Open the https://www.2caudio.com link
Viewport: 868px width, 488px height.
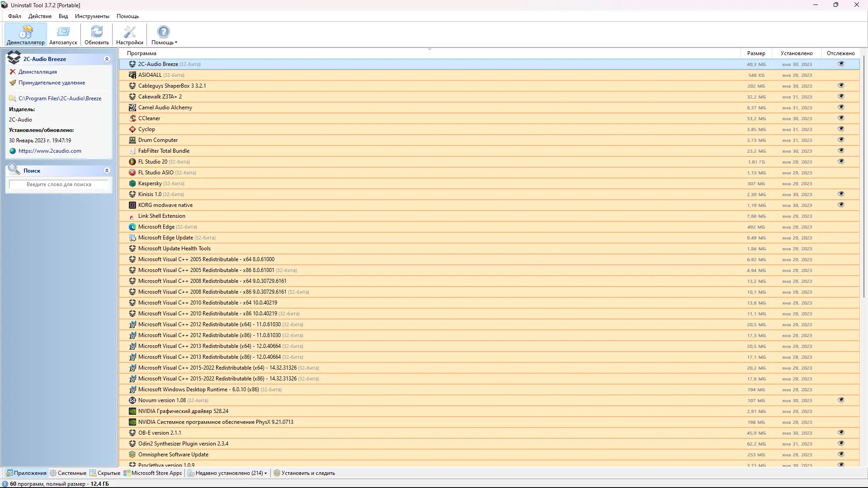(x=50, y=151)
